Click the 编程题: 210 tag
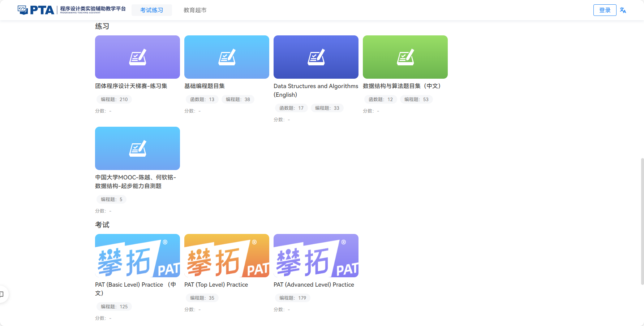 [x=114, y=99]
